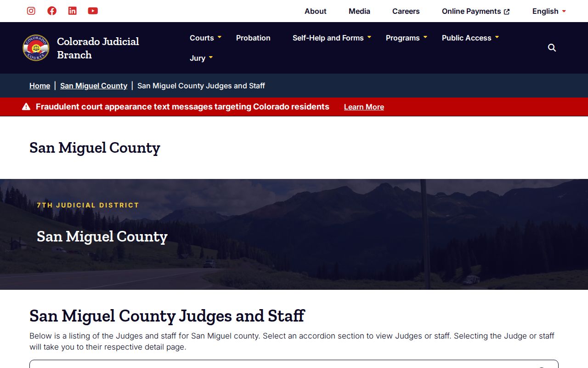The height and width of the screenshot is (368, 588).
Task: Expand the Jury dropdown menu
Action: [201, 58]
